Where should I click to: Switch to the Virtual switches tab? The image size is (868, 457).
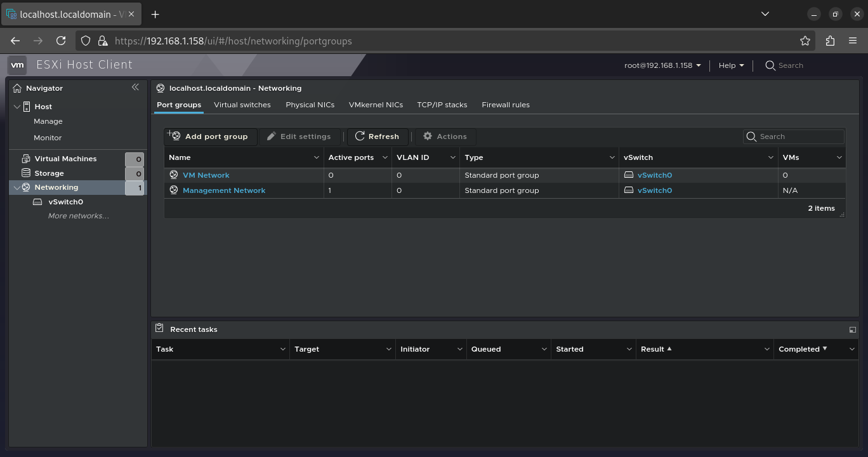(242, 105)
